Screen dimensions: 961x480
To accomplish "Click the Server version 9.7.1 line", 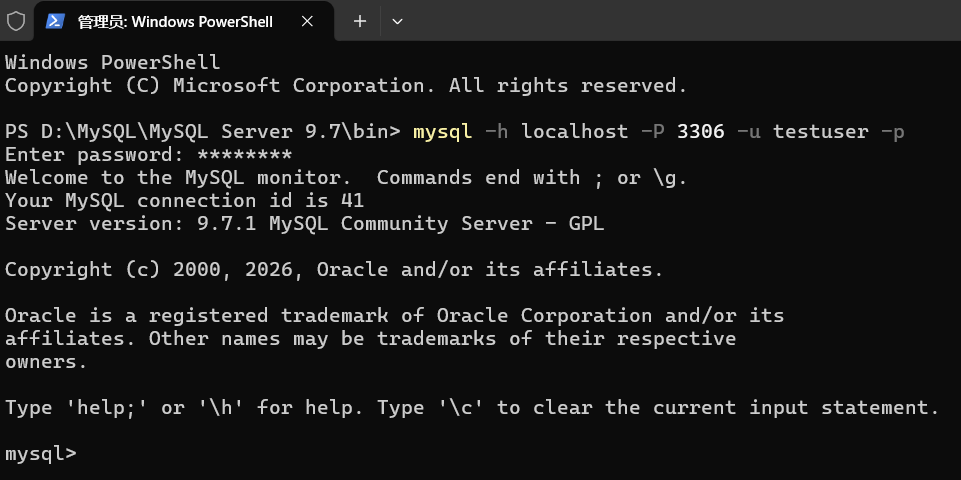I will [305, 224].
